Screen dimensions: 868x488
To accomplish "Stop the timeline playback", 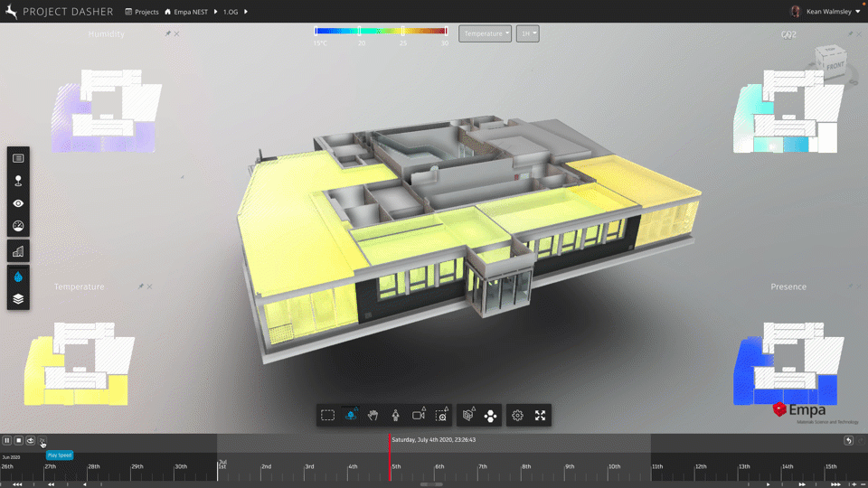I will pos(18,440).
